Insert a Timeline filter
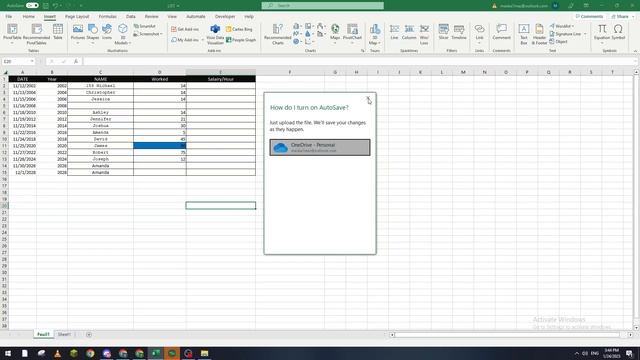This screenshot has width=640, height=360. pyautogui.click(x=459, y=32)
